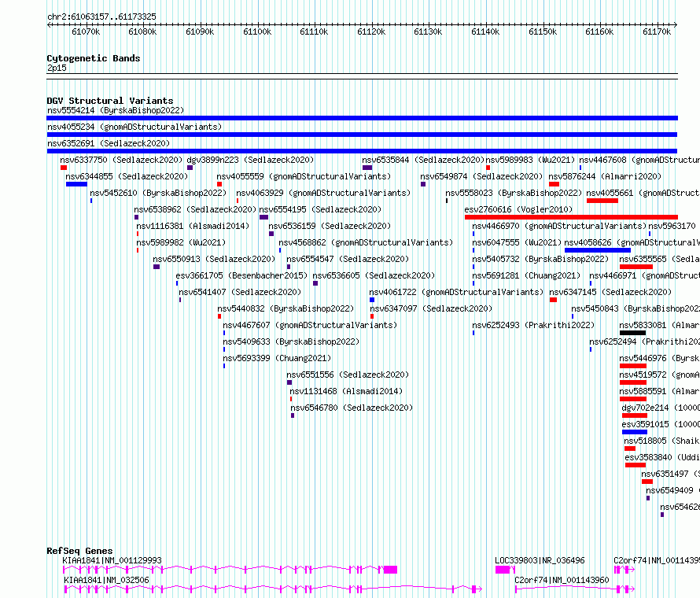Image resolution: width=700 pixels, height=598 pixels.
Task: Click the chr2:61063157..61173325 coordinate label
Action: (101, 17)
